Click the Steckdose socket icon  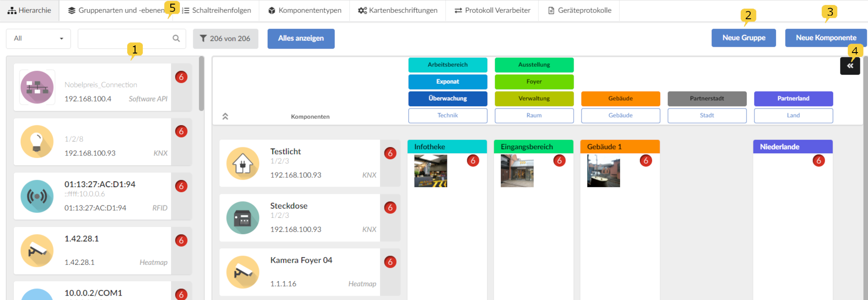(x=243, y=218)
